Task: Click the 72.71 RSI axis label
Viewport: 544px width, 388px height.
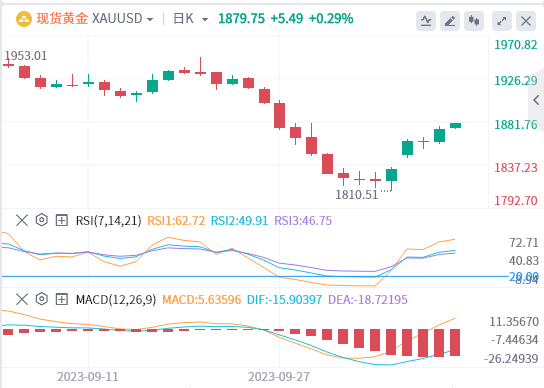Action: click(x=524, y=243)
